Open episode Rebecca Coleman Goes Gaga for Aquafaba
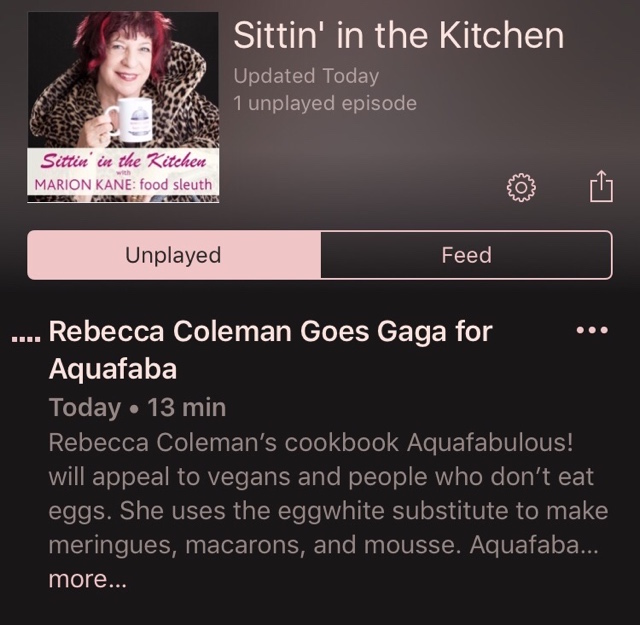The image size is (640, 640). [x=271, y=349]
